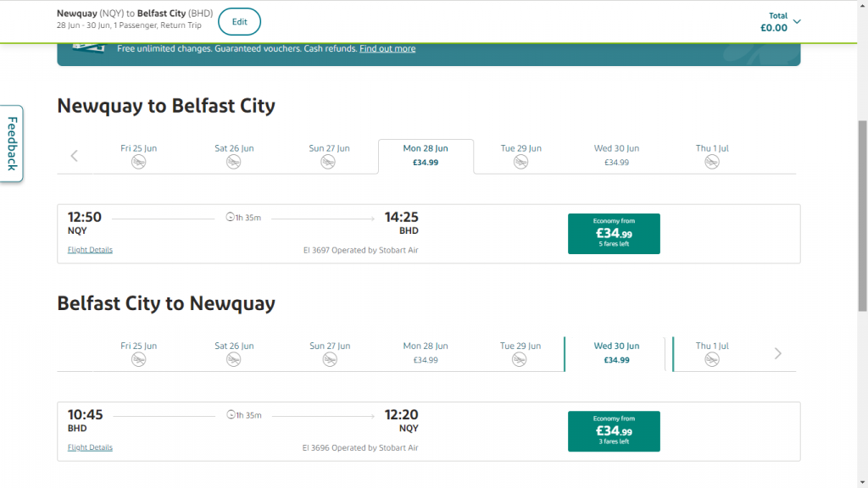Click no-flight icon under outbound Tue 29 Jun

pyautogui.click(x=520, y=162)
